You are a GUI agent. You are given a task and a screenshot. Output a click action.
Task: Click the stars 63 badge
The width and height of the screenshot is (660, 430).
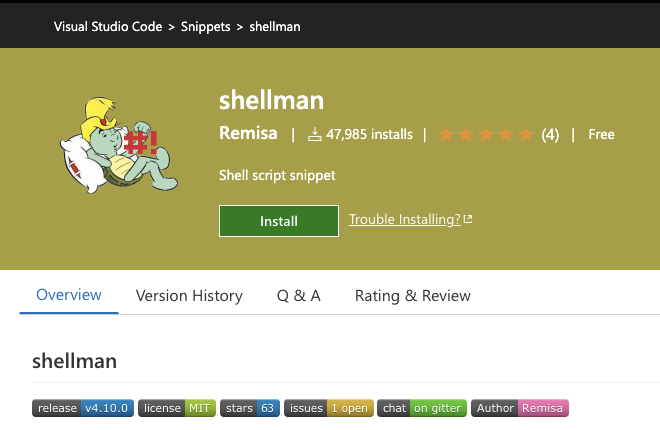[250, 408]
